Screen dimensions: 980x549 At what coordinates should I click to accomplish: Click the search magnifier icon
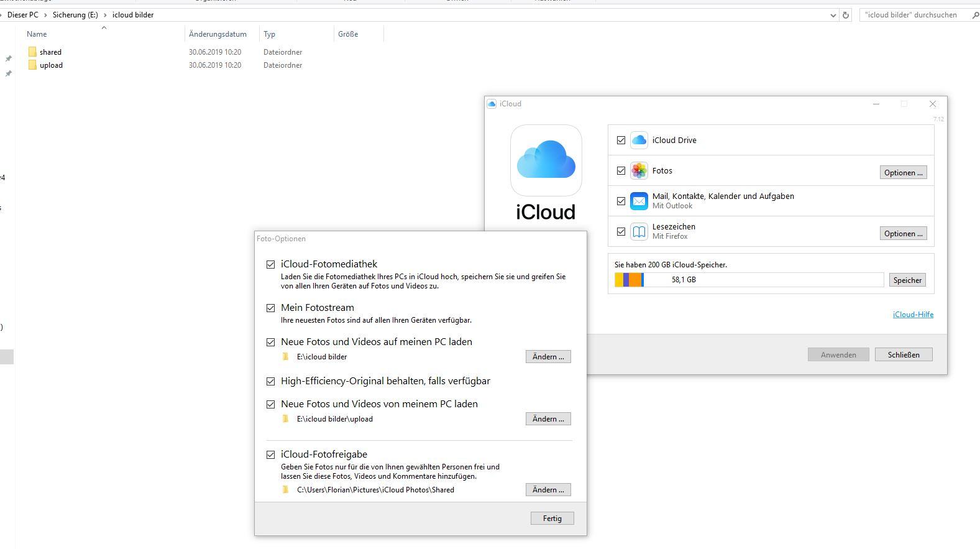coord(975,15)
